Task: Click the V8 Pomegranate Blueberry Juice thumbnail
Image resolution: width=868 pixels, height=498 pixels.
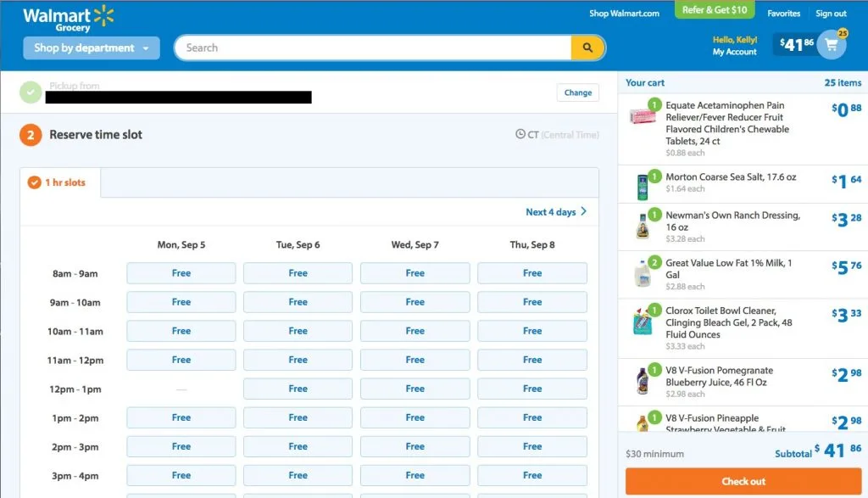Action: click(x=643, y=381)
